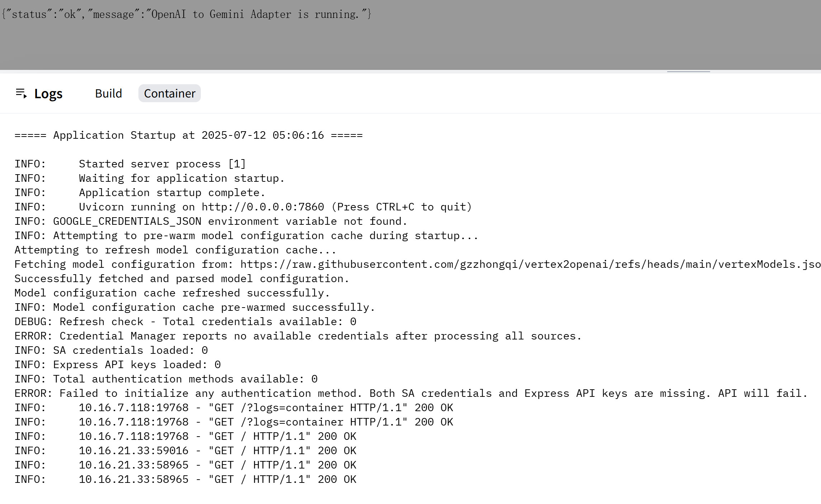Click the JSON status response text

click(187, 14)
